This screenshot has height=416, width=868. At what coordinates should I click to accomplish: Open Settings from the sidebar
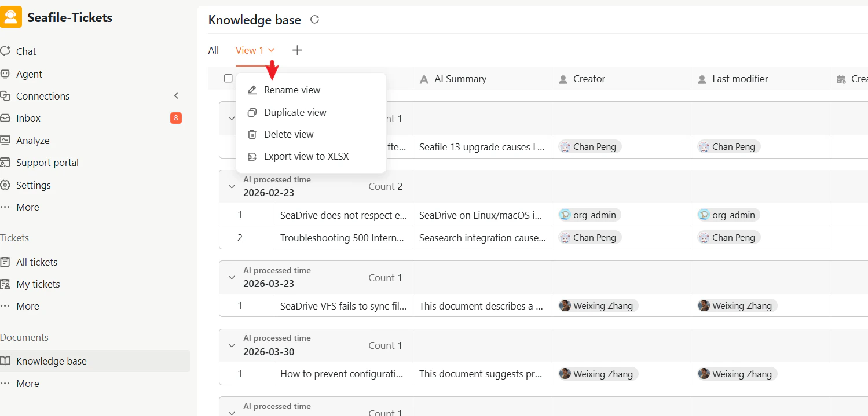pyautogui.click(x=33, y=185)
